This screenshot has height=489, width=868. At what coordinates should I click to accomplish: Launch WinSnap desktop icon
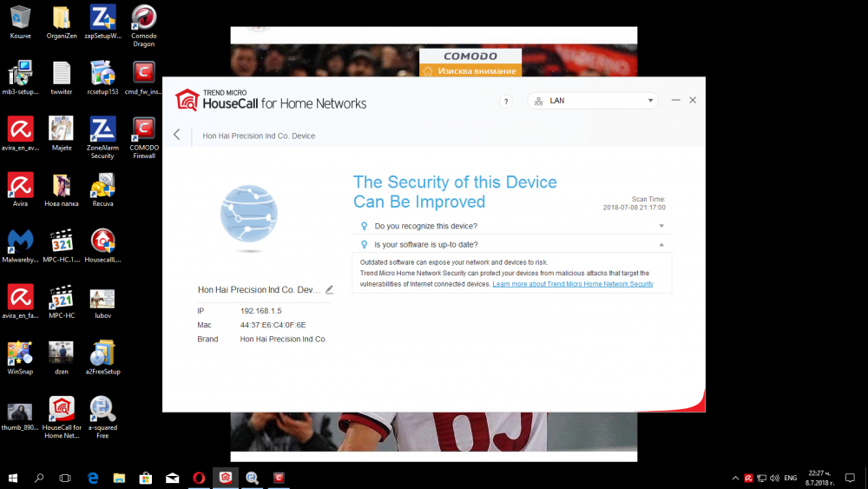coord(21,357)
